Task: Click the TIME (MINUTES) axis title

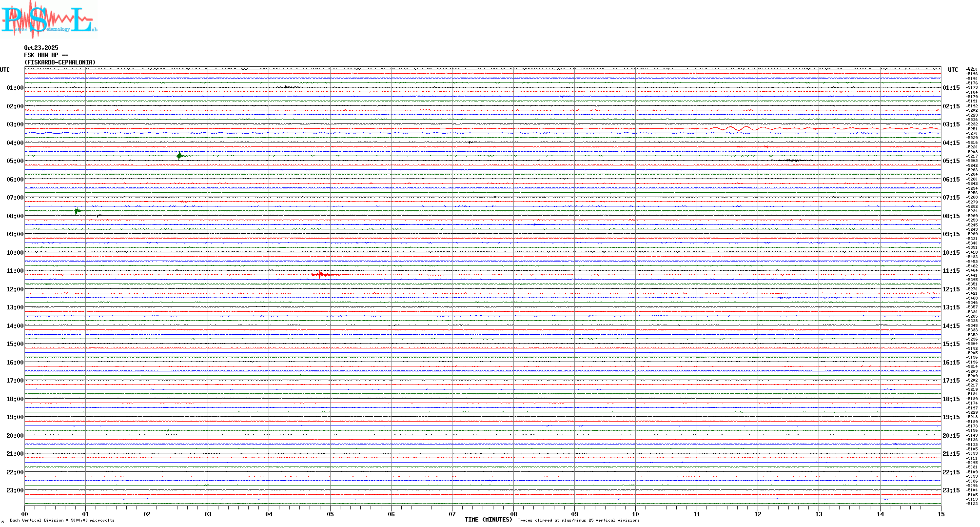Action: tap(488, 520)
